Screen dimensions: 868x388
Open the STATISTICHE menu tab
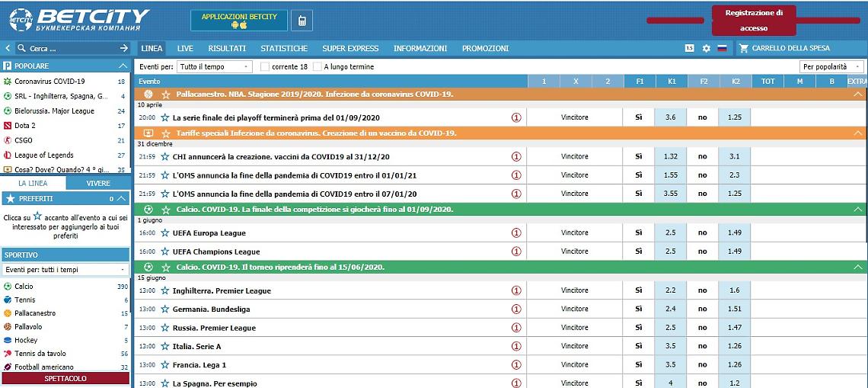coord(284,48)
